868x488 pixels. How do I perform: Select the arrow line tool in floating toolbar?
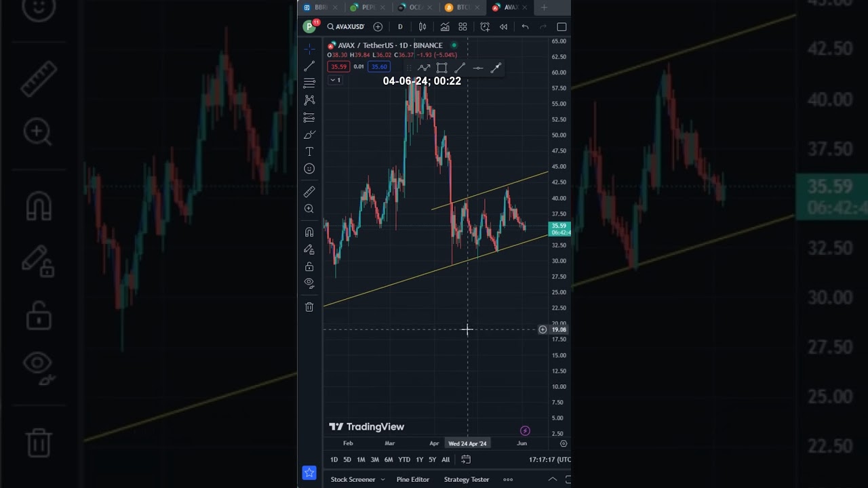(x=496, y=68)
